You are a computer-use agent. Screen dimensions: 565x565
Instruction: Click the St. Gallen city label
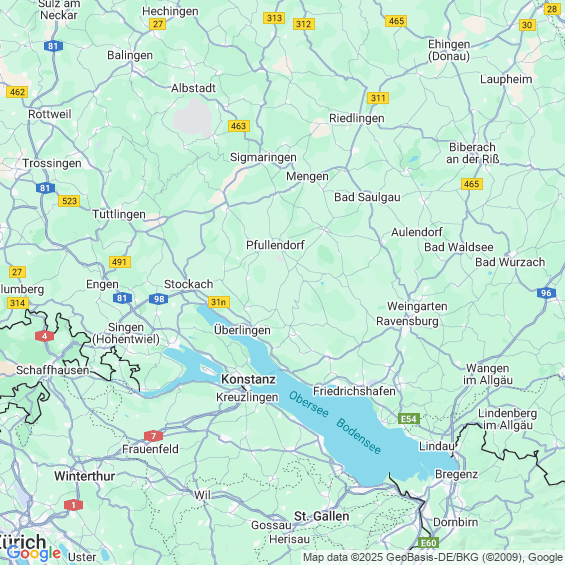321,516
